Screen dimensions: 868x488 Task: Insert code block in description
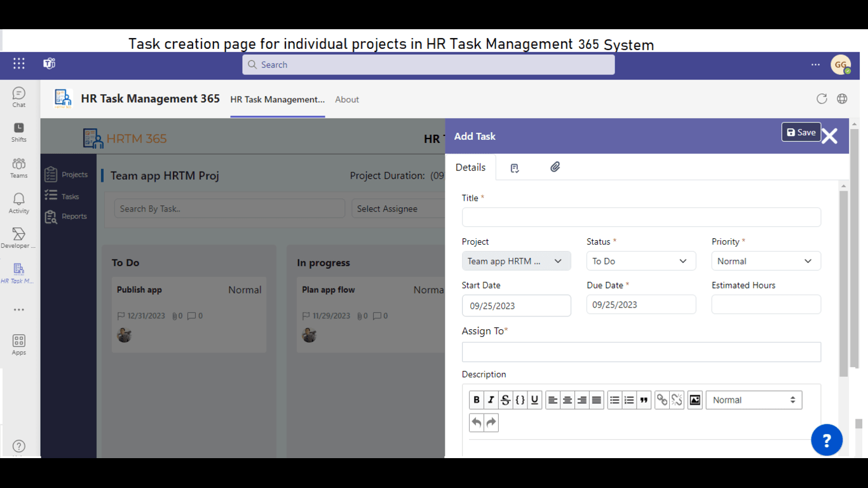520,400
